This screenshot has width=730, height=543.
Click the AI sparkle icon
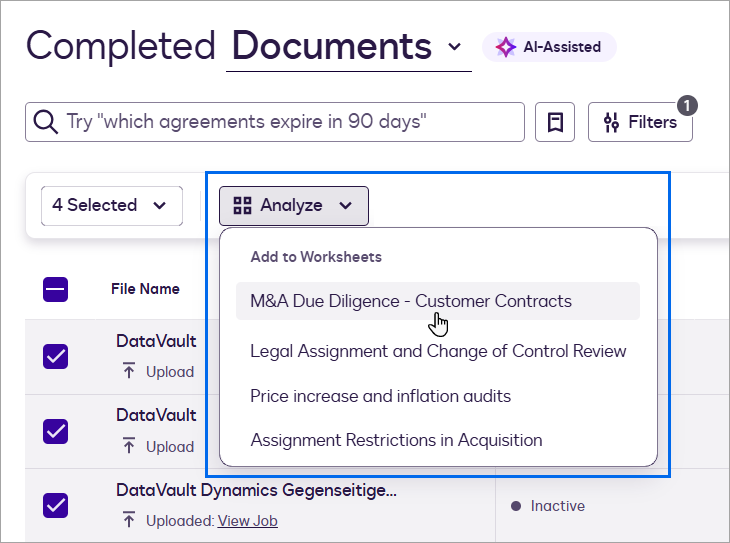[x=506, y=47]
